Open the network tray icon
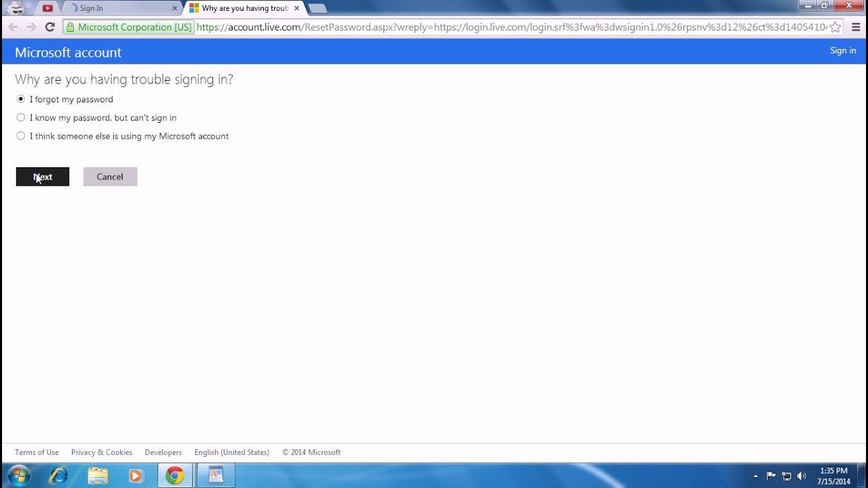This screenshot has width=868, height=488. click(x=787, y=476)
